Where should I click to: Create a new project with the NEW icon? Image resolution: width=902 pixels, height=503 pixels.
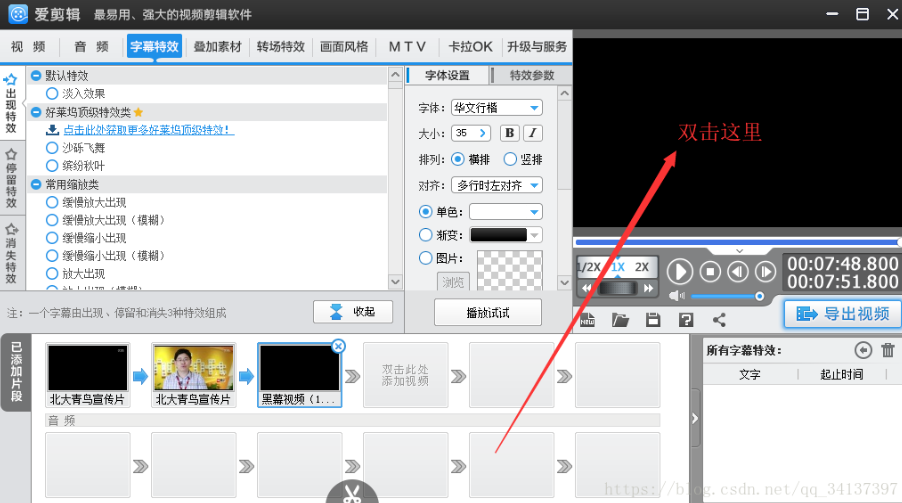coord(587,319)
